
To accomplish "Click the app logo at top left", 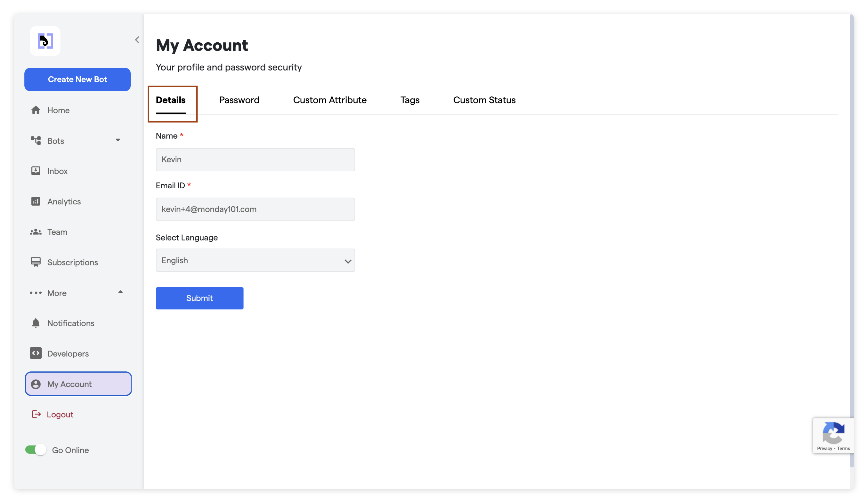I will tap(45, 41).
